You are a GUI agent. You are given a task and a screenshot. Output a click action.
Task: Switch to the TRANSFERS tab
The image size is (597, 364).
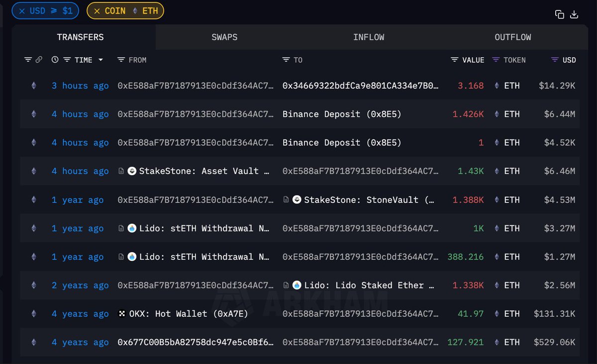click(x=81, y=37)
